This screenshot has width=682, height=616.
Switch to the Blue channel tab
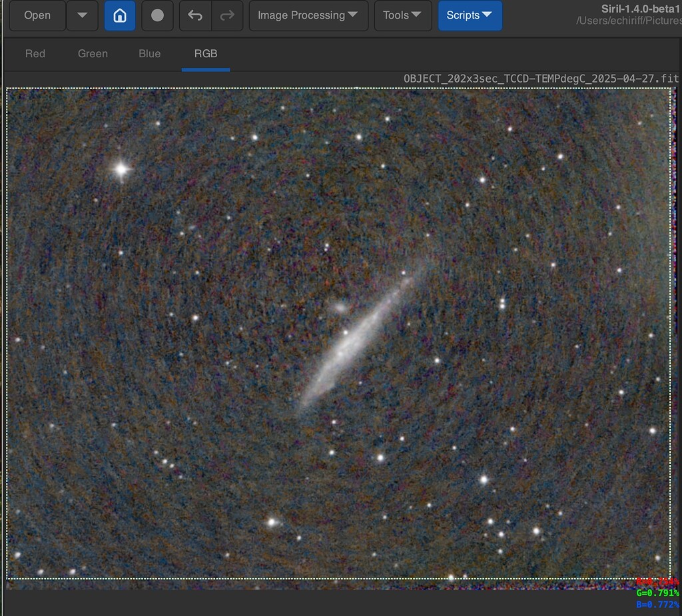(x=149, y=53)
